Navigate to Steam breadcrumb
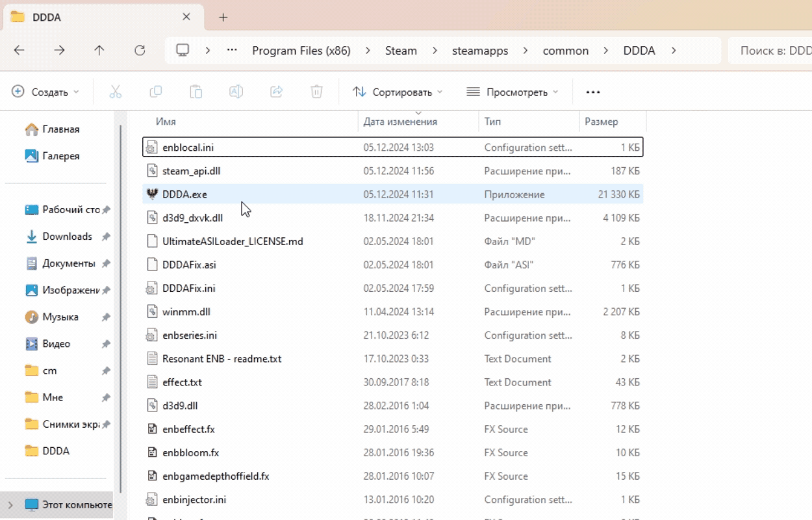The width and height of the screenshot is (812, 520). point(401,51)
